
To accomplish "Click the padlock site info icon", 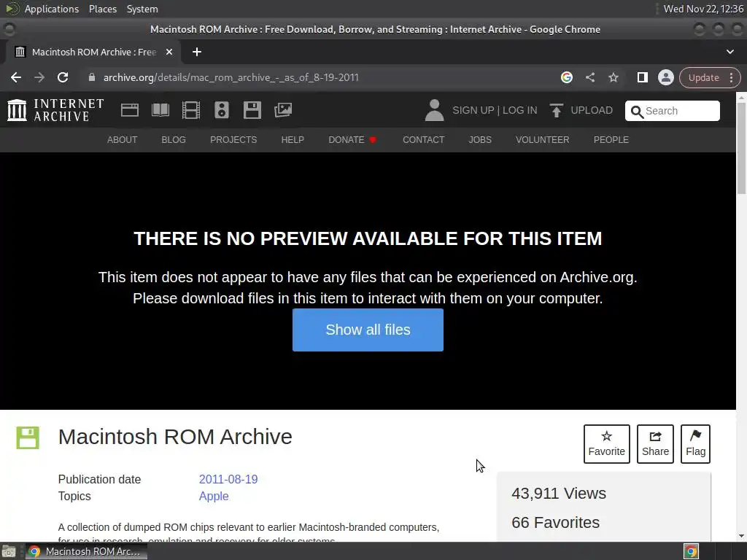I will (x=92, y=77).
